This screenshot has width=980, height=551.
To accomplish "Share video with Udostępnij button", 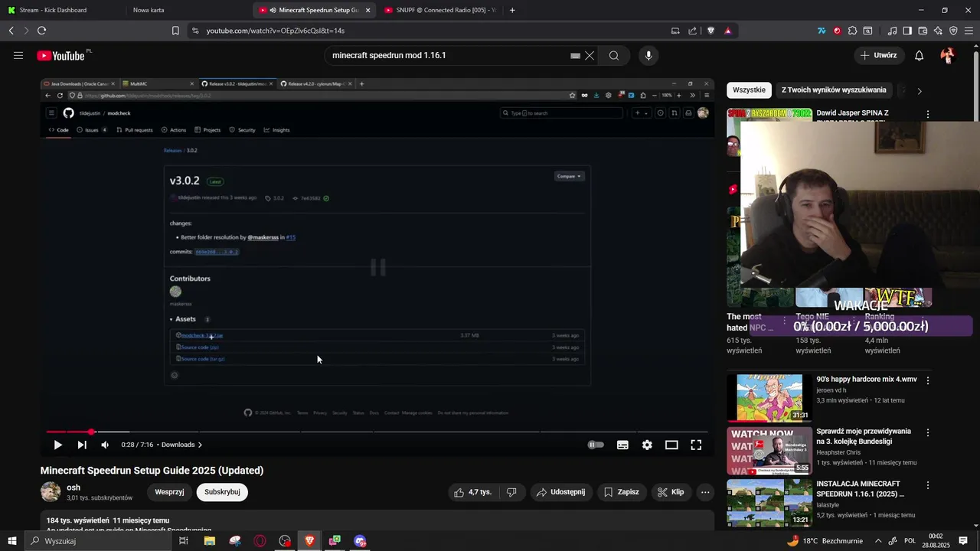I will (561, 492).
